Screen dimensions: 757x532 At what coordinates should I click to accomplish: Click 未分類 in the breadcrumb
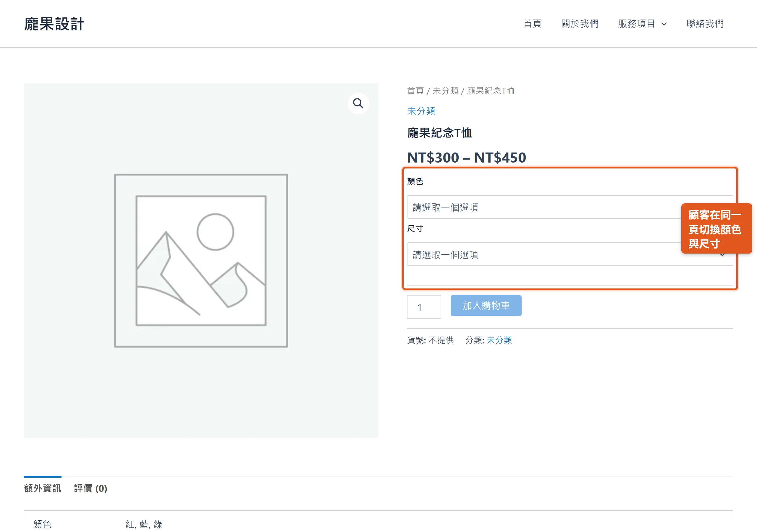coord(445,91)
